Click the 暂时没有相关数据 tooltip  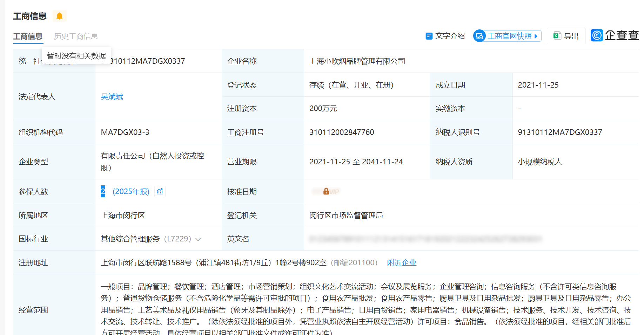coord(76,56)
